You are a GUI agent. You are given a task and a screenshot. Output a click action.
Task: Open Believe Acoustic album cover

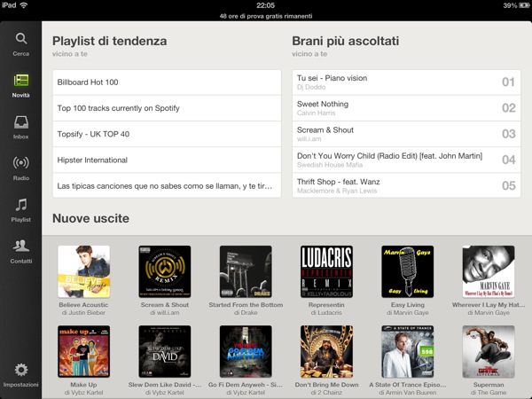tap(83, 271)
